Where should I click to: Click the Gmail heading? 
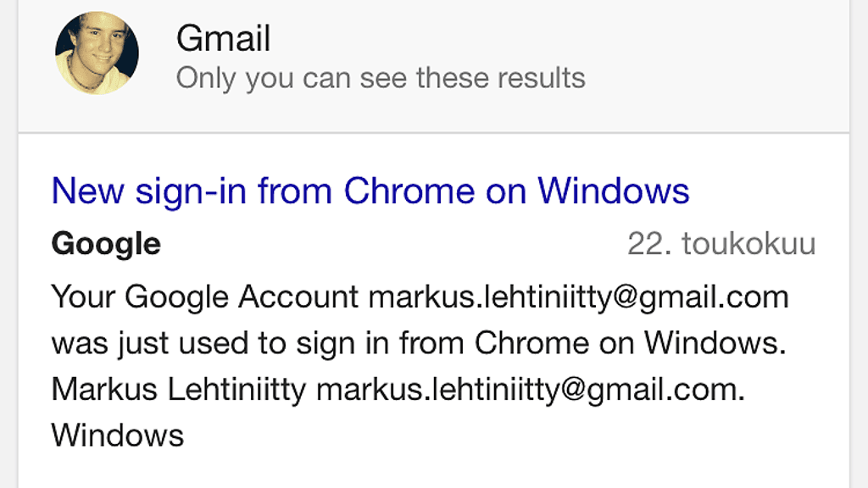click(x=224, y=38)
